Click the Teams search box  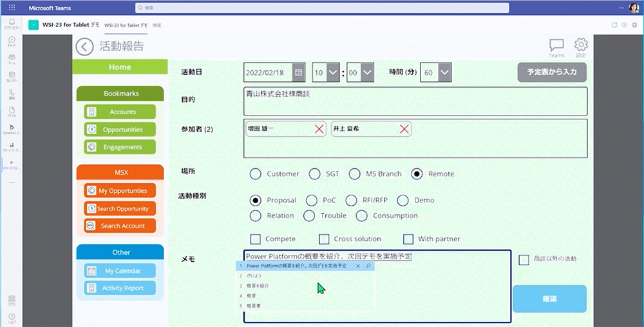coord(322,8)
